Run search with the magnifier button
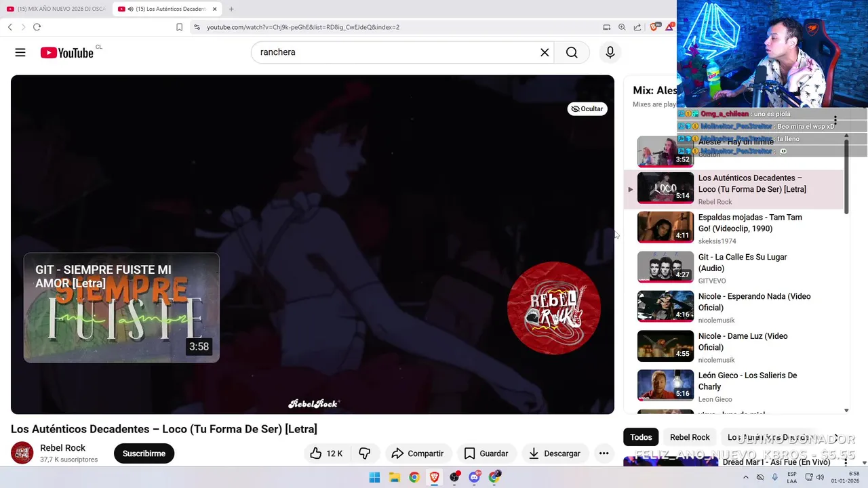868x488 pixels. point(572,52)
